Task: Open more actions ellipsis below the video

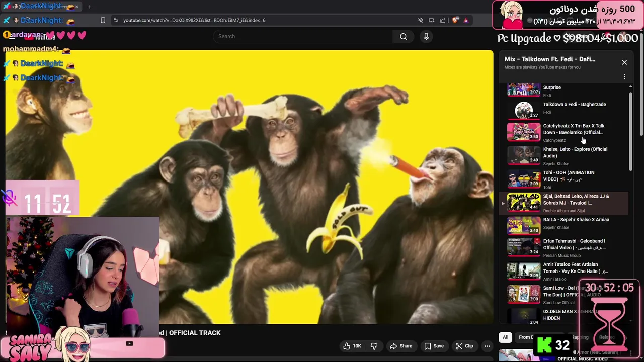Action: pyautogui.click(x=487, y=346)
